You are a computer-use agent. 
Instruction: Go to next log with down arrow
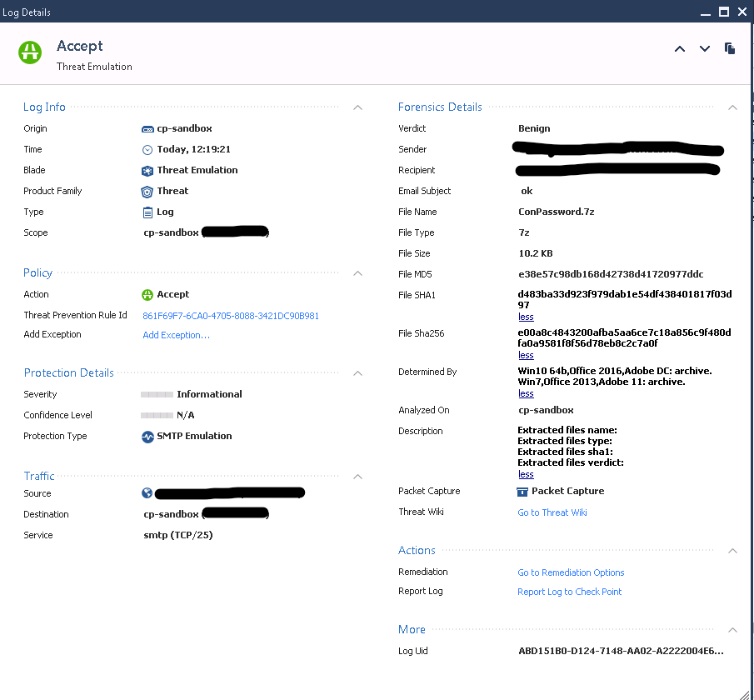point(705,48)
